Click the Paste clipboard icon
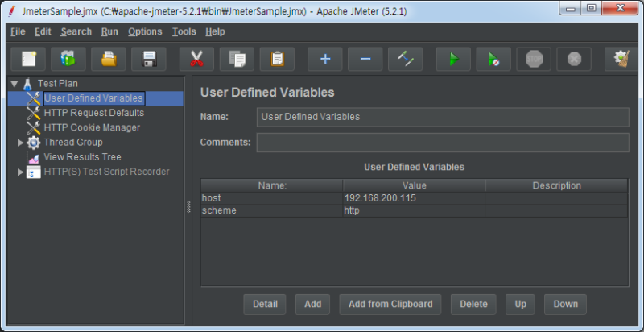The width and height of the screenshot is (644, 332). pos(277,59)
